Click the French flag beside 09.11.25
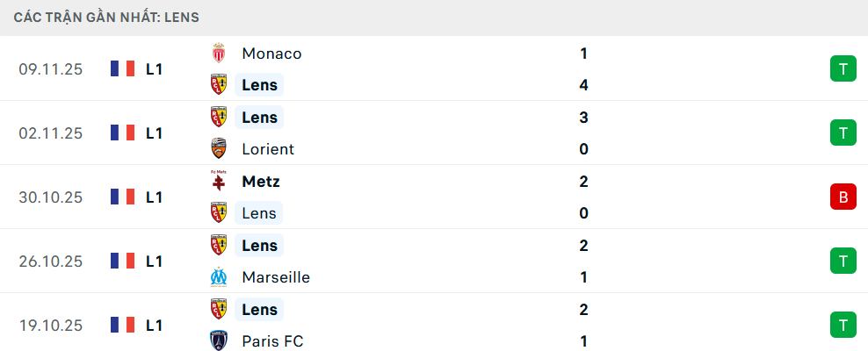Screen dimensions: 868x351 coord(122,68)
